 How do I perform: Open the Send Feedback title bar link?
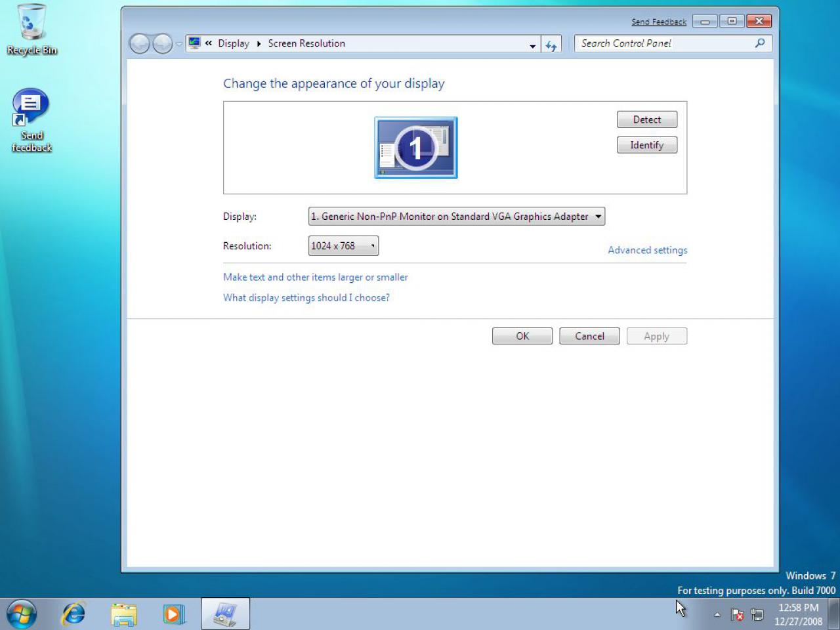point(659,22)
